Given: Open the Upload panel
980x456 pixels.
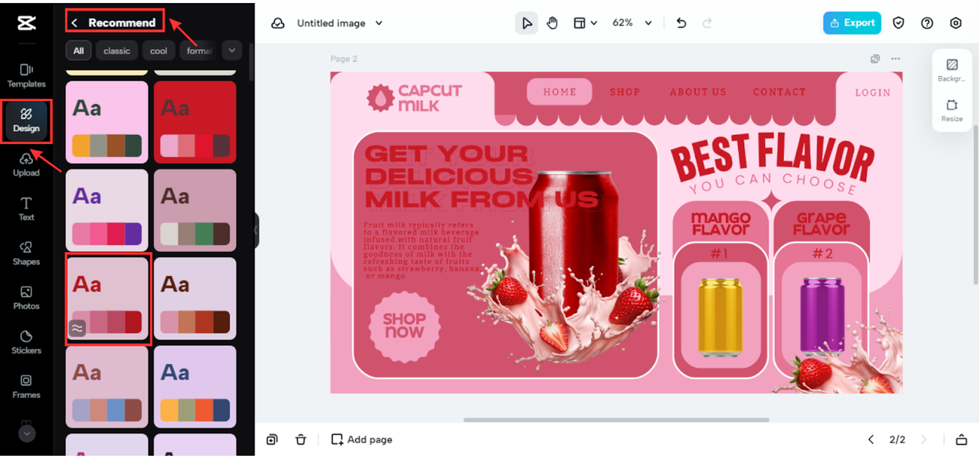Looking at the screenshot, I should (x=26, y=164).
